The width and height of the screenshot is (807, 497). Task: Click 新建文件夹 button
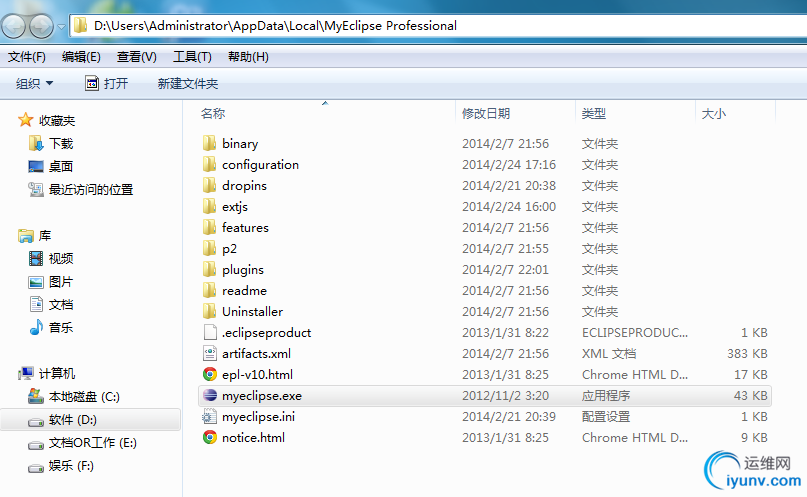click(188, 83)
